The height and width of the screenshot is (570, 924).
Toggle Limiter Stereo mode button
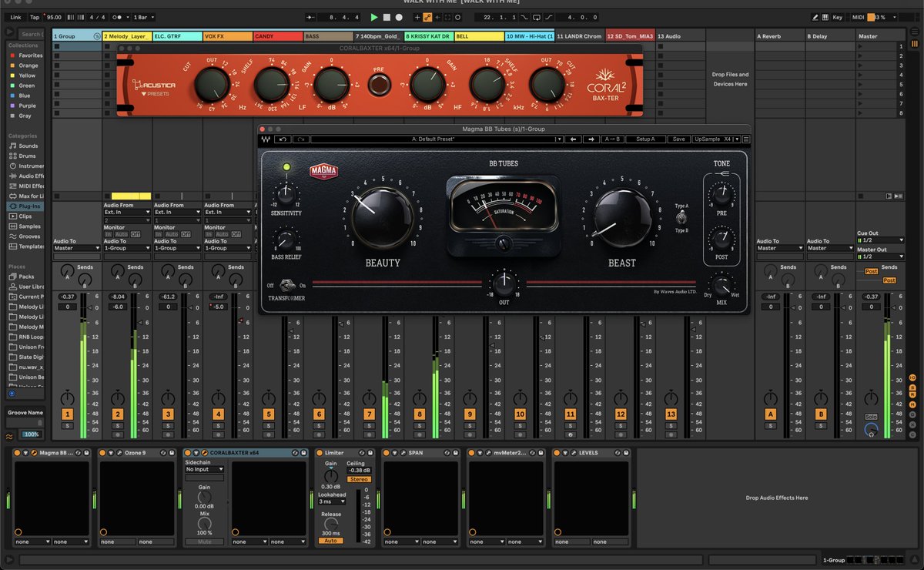[x=359, y=479]
